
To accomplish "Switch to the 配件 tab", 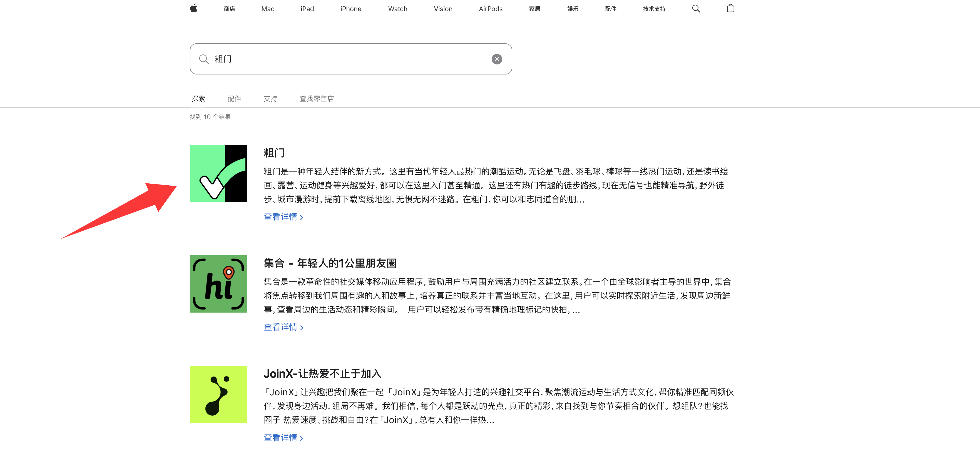I will [234, 99].
